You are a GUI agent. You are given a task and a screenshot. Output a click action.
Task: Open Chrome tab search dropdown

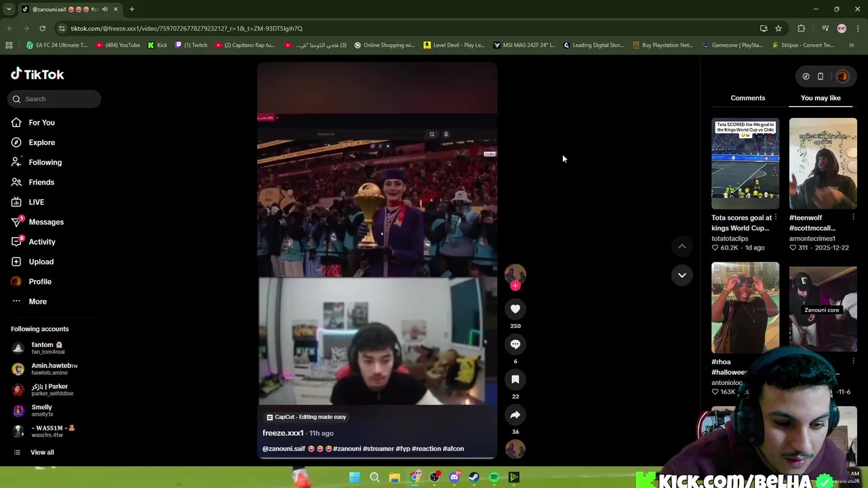(9, 9)
